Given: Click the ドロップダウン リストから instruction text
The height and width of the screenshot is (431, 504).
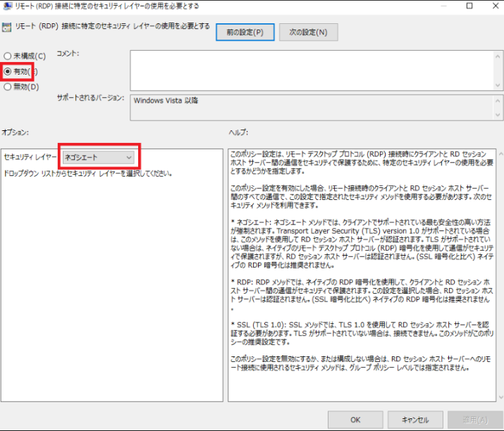Looking at the screenshot, I should pos(88,173).
